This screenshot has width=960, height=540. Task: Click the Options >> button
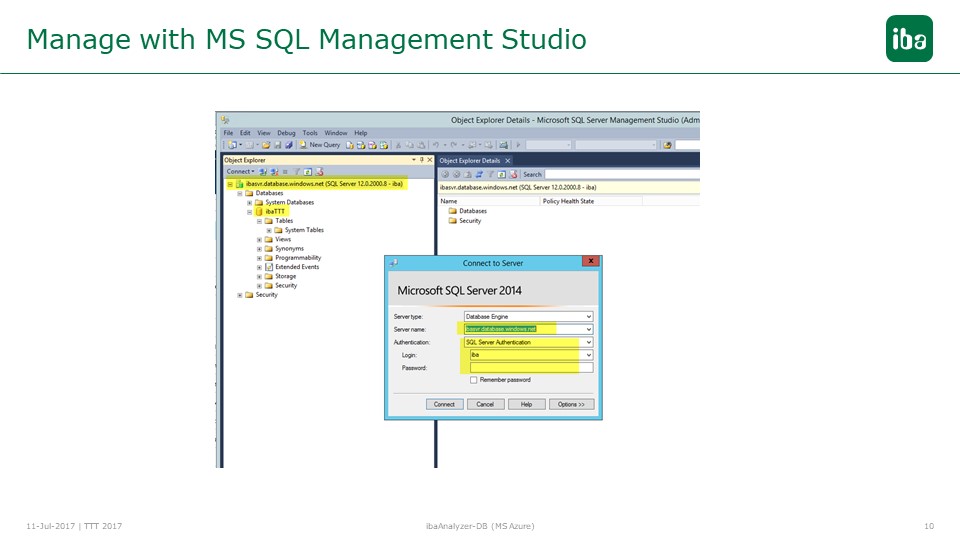[x=571, y=404]
